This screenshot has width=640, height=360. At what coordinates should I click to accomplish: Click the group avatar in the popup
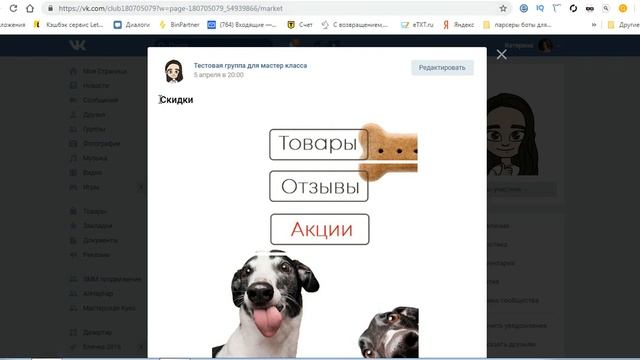174,71
